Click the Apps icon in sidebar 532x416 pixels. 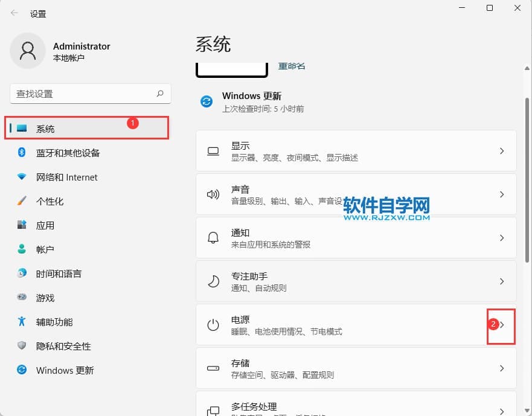pyautogui.click(x=22, y=225)
